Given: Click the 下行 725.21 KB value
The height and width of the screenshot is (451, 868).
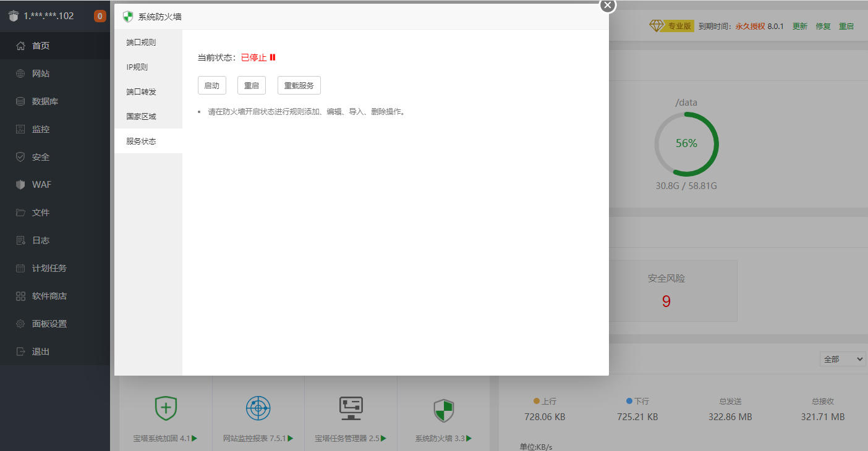Looking at the screenshot, I should point(637,417).
